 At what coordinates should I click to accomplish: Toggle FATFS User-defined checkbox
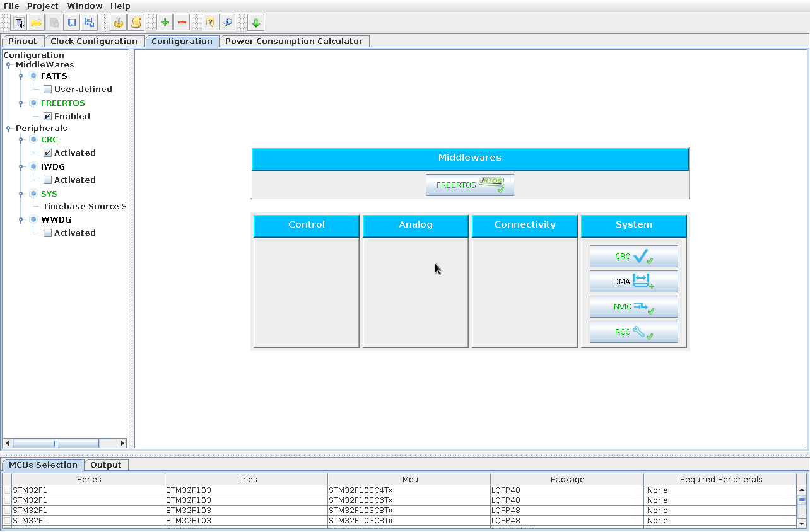[47, 90]
